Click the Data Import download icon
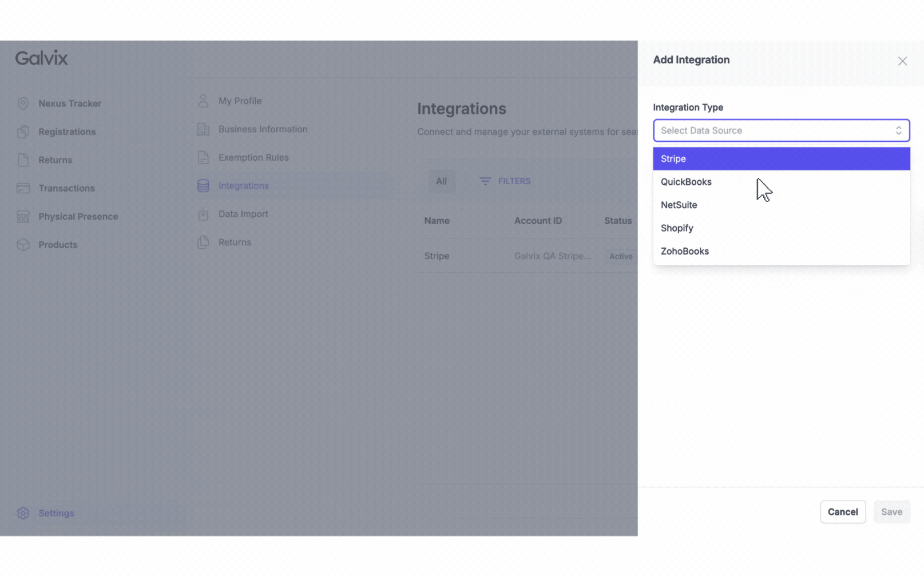Screen dimensions: 924x576 [x=203, y=214]
